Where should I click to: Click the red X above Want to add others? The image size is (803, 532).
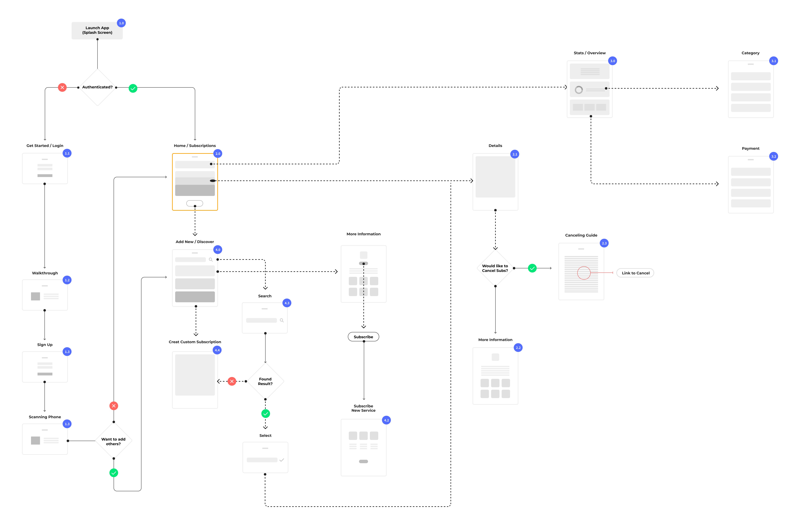[x=114, y=406]
